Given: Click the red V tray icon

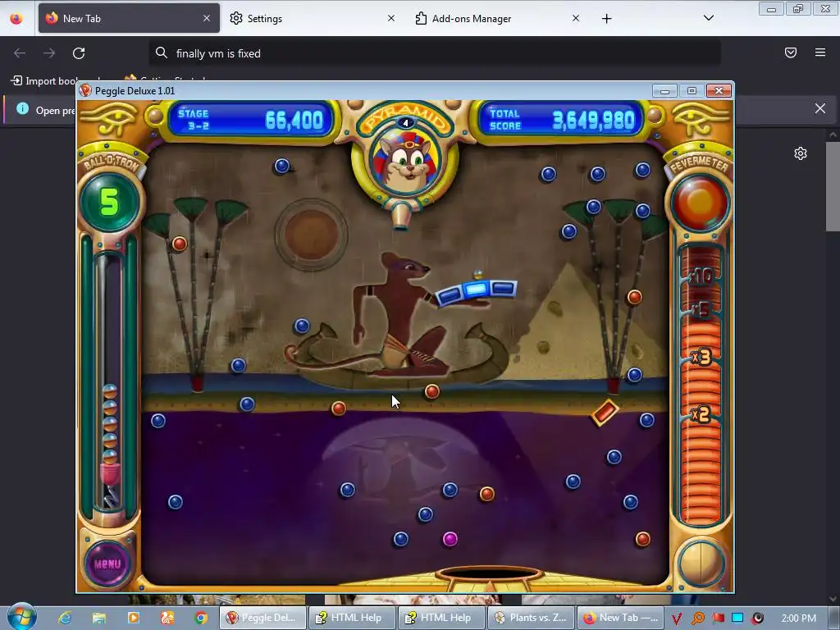Looking at the screenshot, I should (x=677, y=619).
